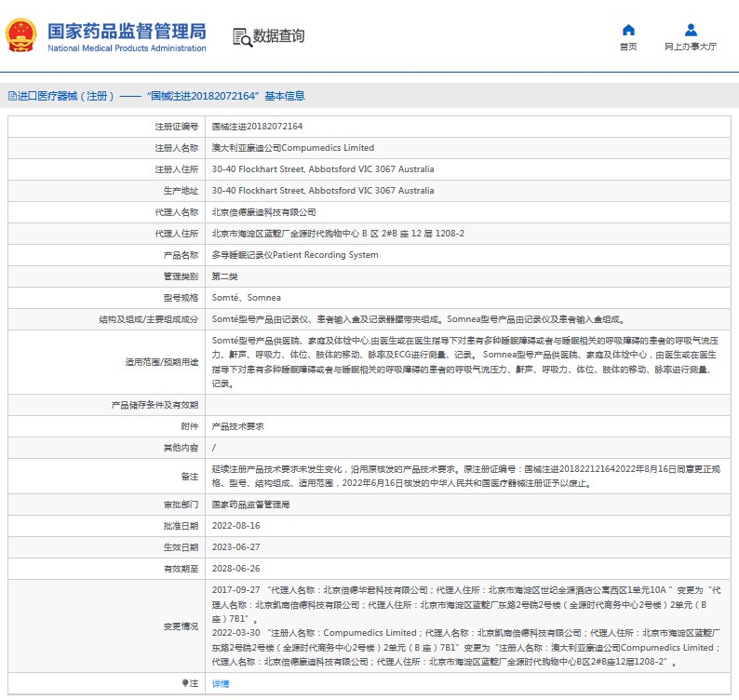Click 产品名称 row label

click(x=181, y=255)
